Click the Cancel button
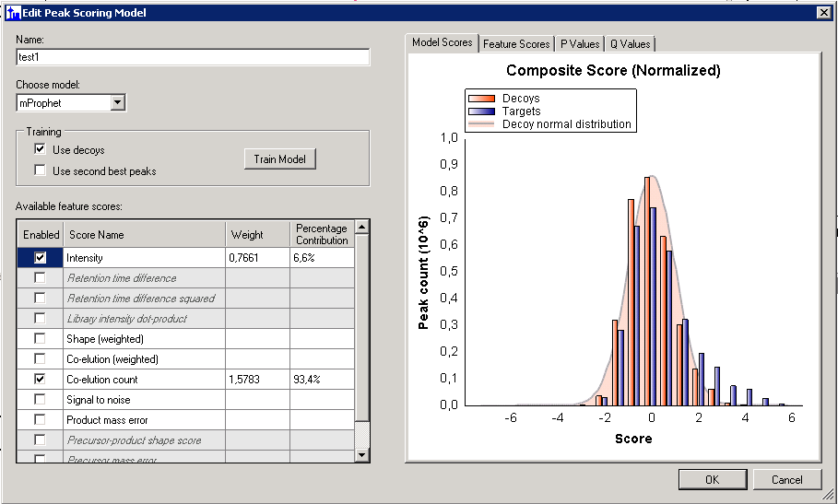Image resolution: width=838 pixels, height=504 pixels. pos(786,479)
